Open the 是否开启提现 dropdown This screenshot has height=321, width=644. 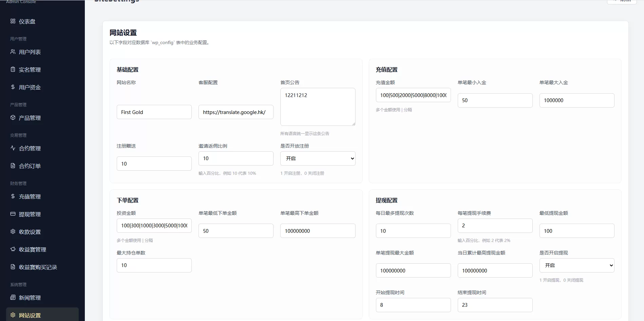click(577, 265)
